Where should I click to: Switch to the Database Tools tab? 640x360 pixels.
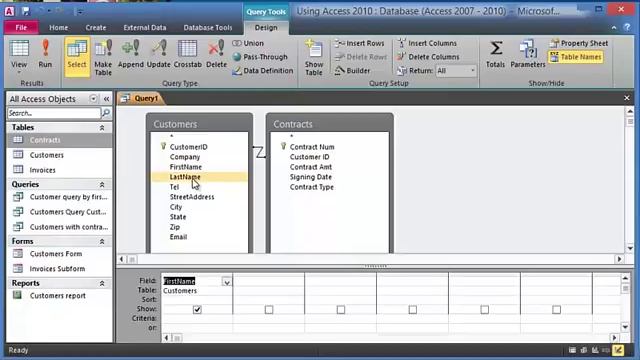[208, 27]
